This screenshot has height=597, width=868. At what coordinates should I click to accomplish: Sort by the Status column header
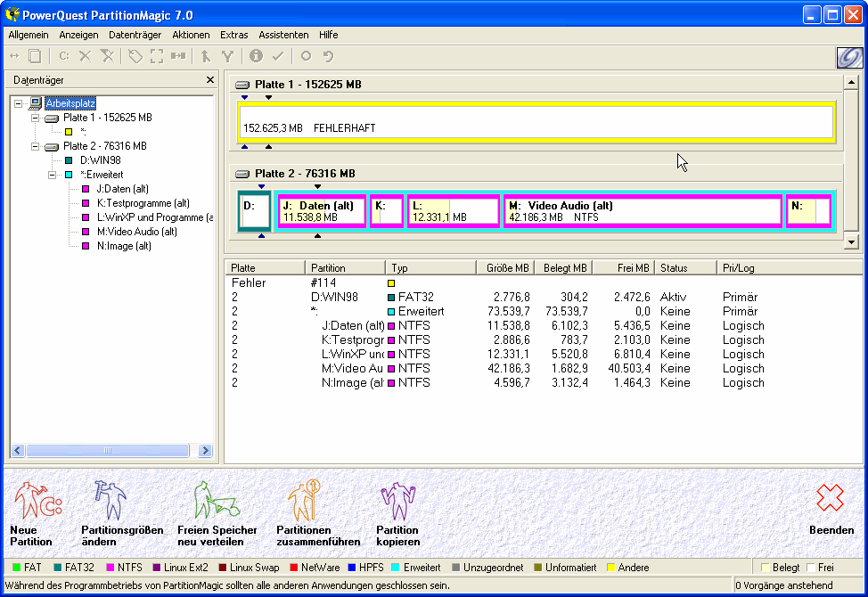(x=685, y=268)
